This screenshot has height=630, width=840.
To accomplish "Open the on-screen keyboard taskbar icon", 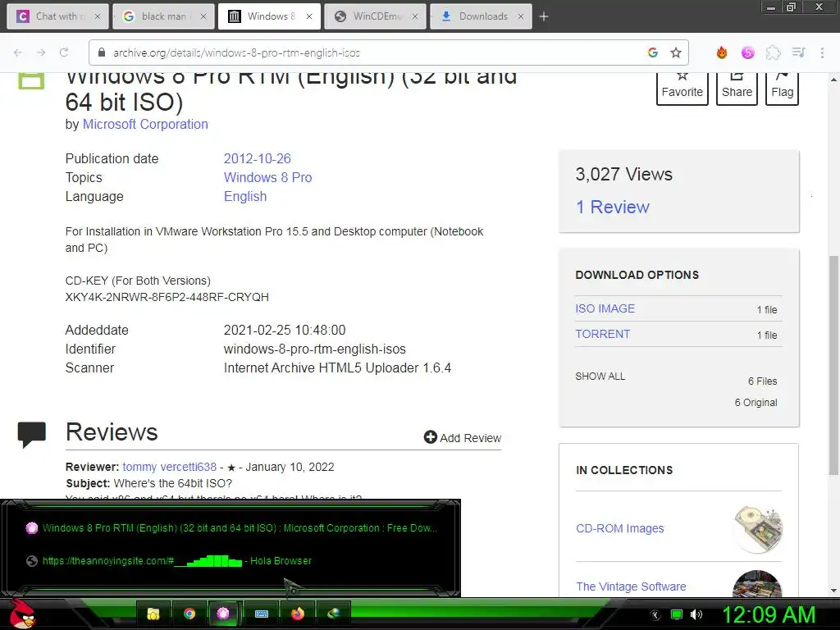I will click(x=262, y=614).
